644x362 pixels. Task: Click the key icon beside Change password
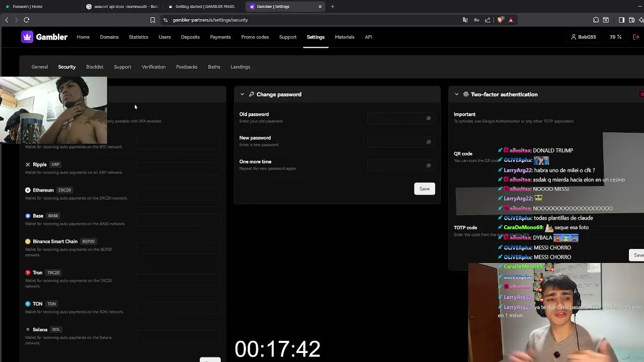(x=252, y=95)
